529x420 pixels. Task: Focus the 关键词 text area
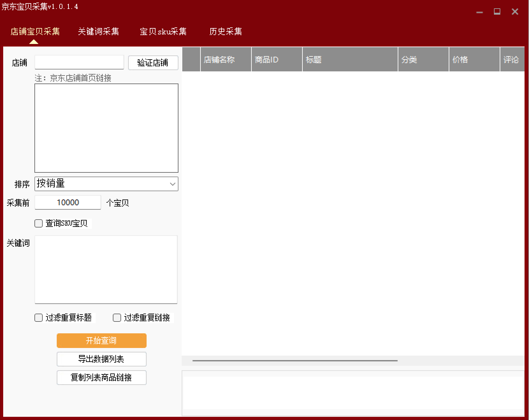[x=106, y=270]
